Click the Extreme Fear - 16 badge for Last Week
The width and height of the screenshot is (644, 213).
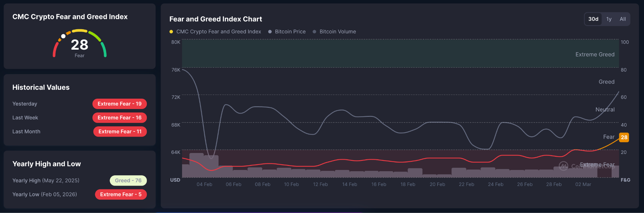119,118
